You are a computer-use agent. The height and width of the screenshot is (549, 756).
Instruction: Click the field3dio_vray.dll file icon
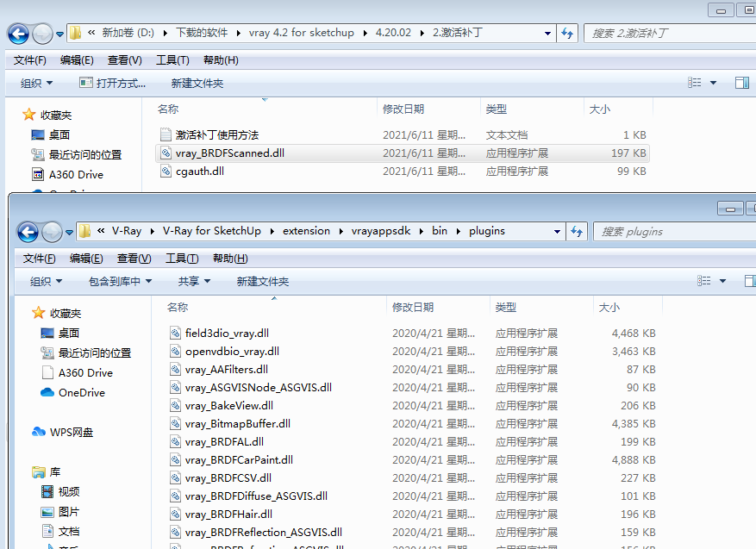point(176,333)
